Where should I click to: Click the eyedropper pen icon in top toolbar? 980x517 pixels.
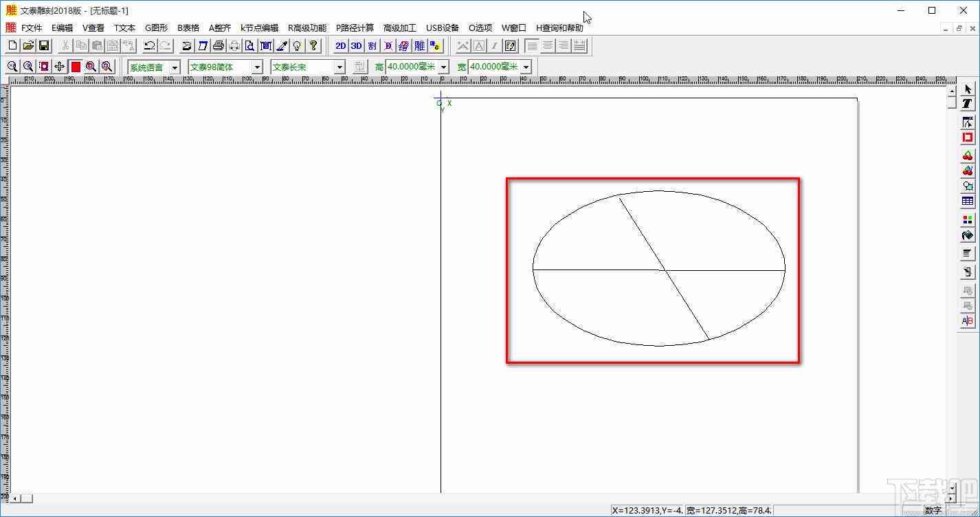(282, 46)
